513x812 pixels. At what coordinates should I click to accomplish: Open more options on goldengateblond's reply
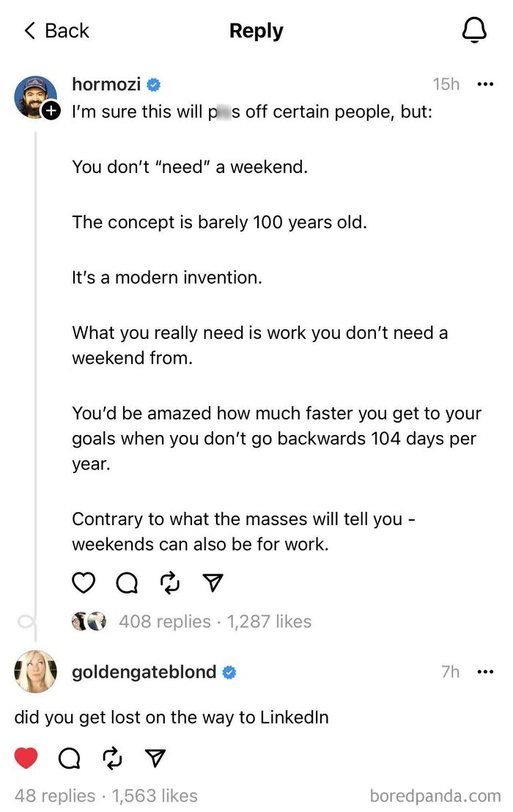click(485, 672)
